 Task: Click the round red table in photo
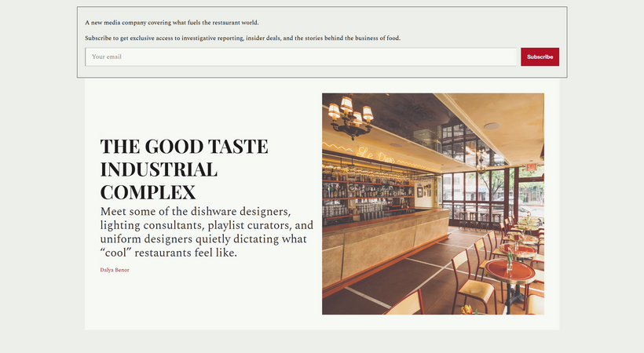[510, 270]
